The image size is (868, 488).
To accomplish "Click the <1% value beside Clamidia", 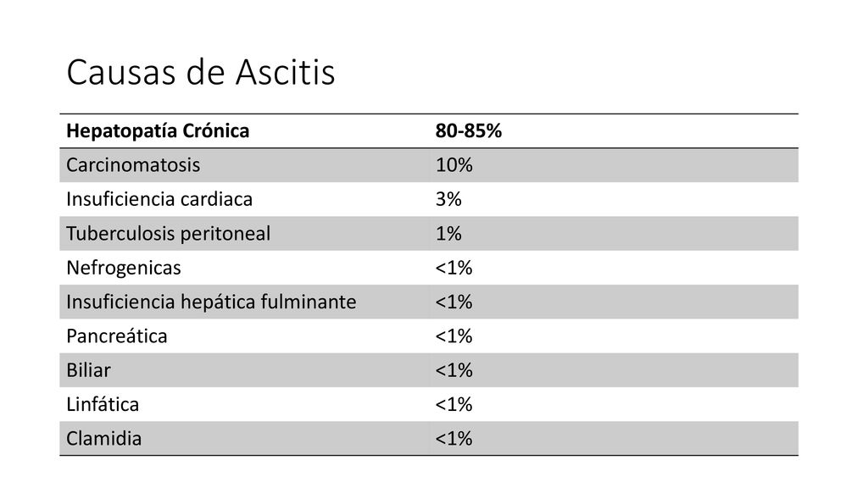I will (x=454, y=439).
